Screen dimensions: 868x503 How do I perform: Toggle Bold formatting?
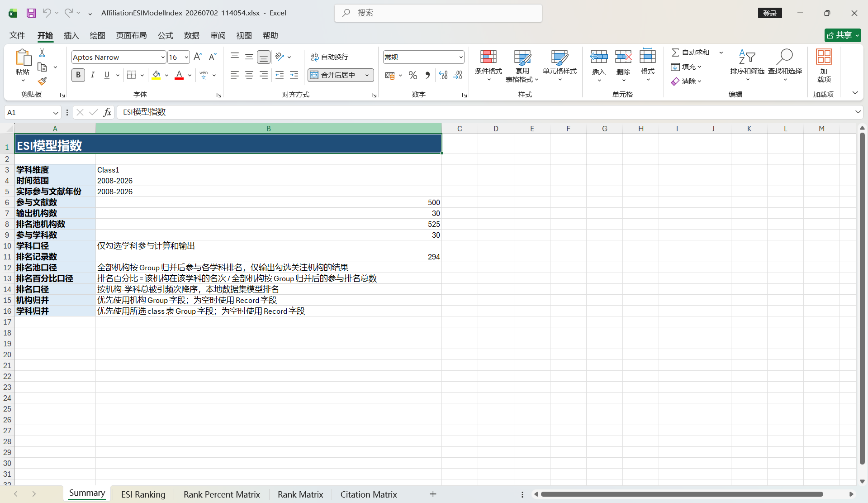78,75
